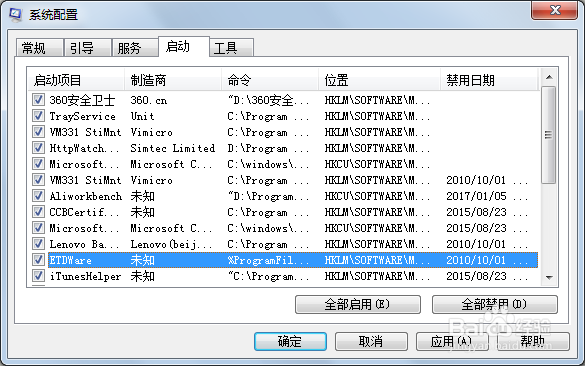Sort by 制造商 column header

pos(173,80)
